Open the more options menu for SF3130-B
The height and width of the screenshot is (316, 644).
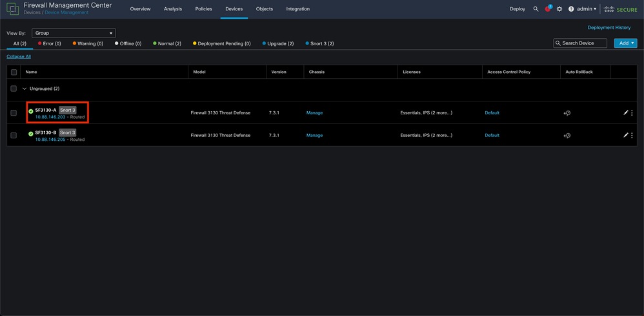(632, 135)
